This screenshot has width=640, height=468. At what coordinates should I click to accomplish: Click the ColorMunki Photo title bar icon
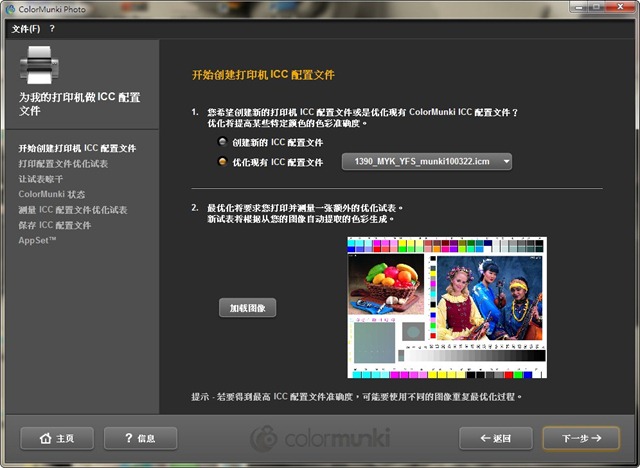(10, 9)
